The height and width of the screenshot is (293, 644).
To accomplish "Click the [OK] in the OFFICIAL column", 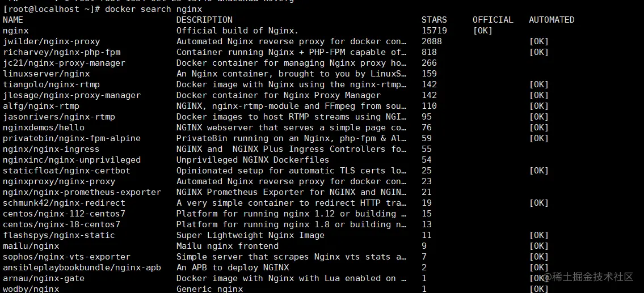I will (483, 31).
